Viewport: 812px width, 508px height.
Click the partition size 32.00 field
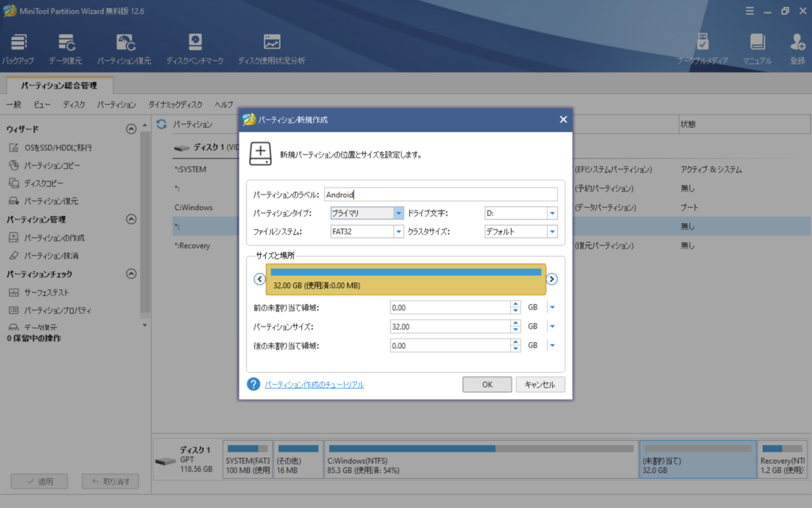point(450,326)
